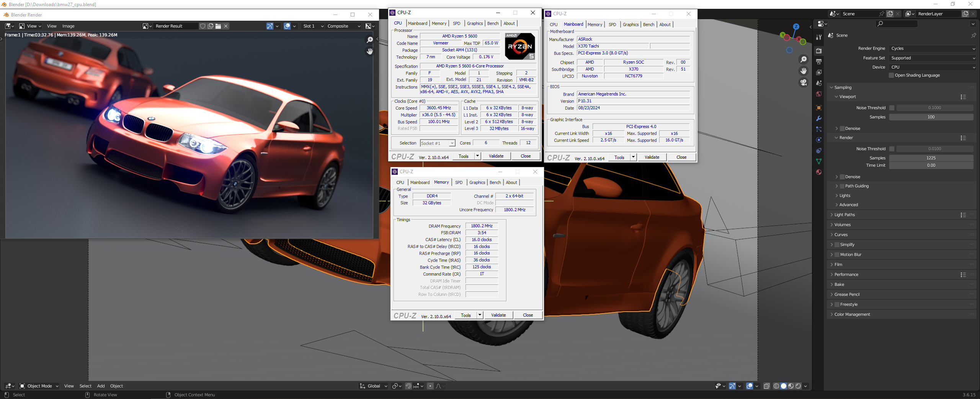
Task: Switch to rendered viewport shading
Action: (798, 386)
